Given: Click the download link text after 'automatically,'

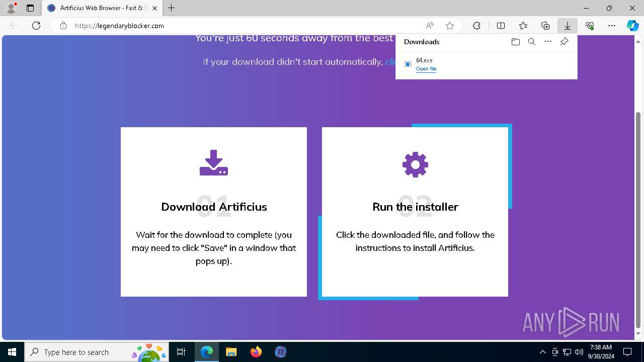Looking at the screenshot, I should (x=390, y=62).
